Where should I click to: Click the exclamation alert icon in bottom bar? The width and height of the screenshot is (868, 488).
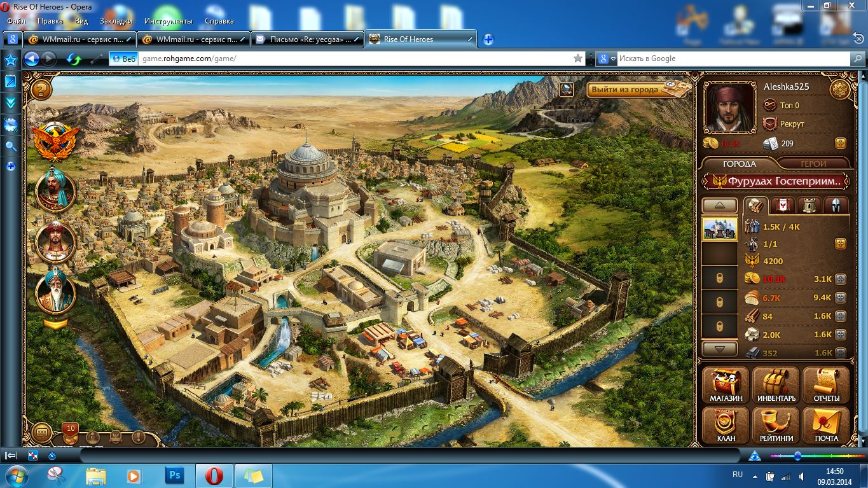pyautogui.click(x=138, y=437)
